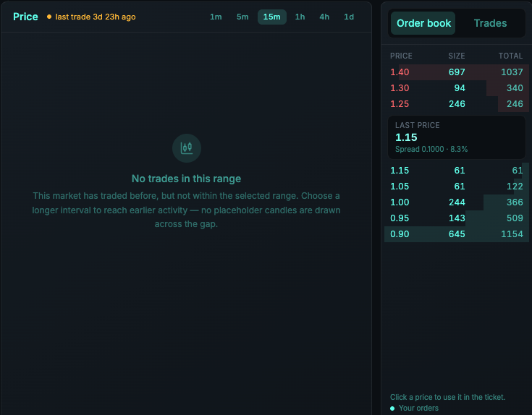Click total 1154 in the 0.90 row
The image size is (532, 415).
point(512,234)
